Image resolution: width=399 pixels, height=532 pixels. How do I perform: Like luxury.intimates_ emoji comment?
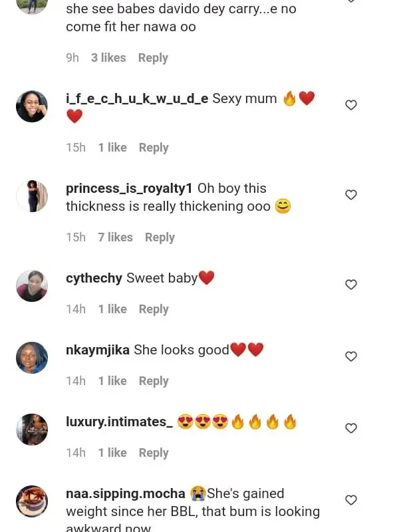tap(351, 428)
